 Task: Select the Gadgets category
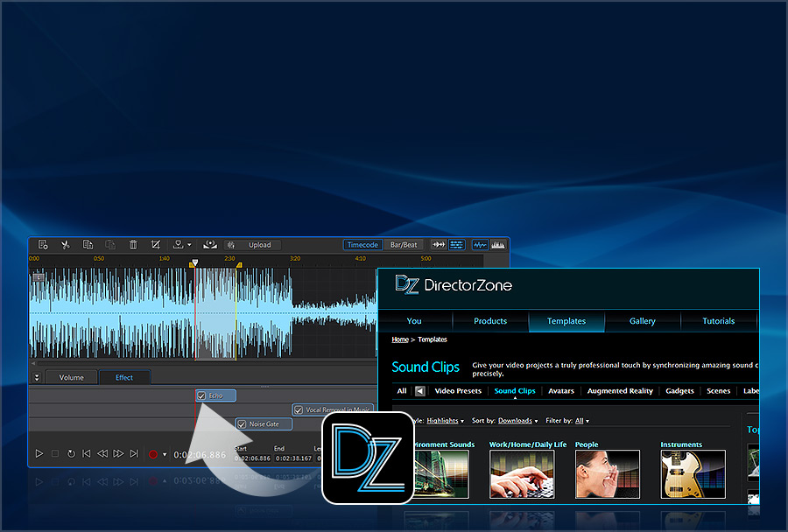pos(679,391)
